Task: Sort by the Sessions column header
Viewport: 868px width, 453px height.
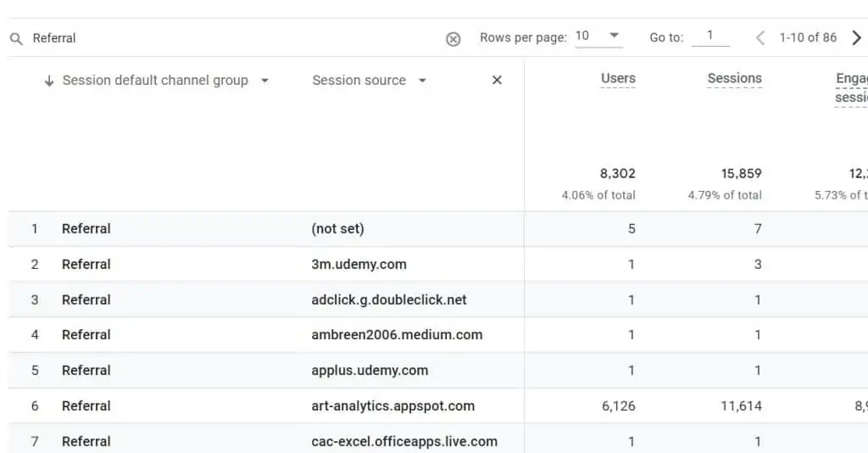Action: coord(734,79)
